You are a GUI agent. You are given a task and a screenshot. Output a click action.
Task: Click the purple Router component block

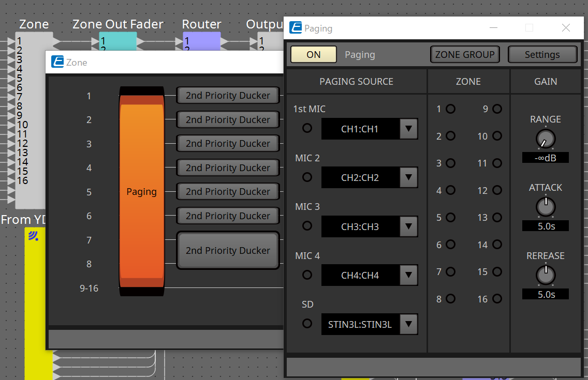coord(202,41)
